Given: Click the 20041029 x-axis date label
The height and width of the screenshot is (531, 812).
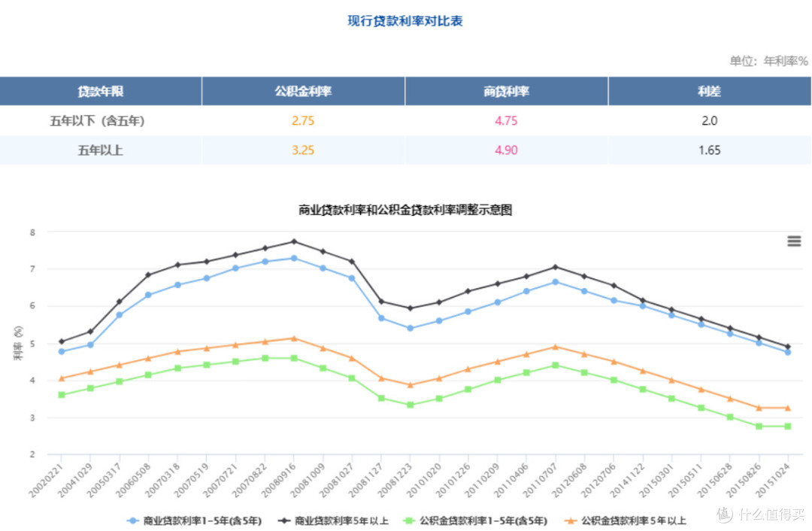Looking at the screenshot, I should [x=74, y=481].
